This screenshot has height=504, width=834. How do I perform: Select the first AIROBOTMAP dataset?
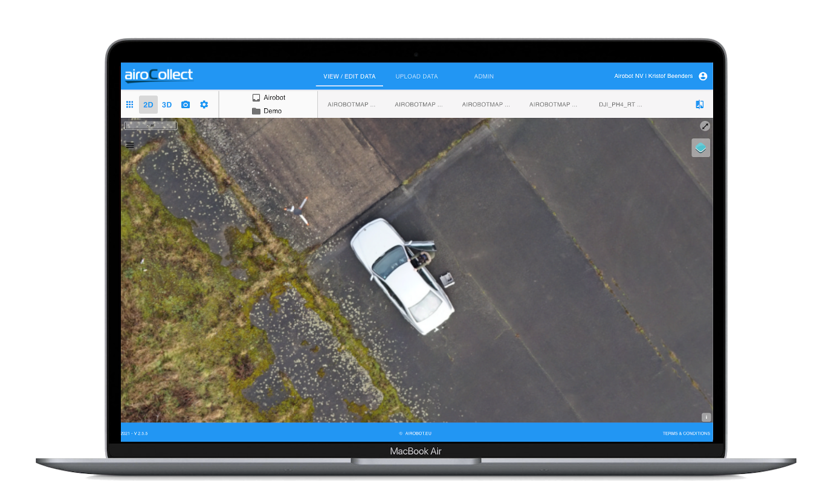(x=351, y=105)
